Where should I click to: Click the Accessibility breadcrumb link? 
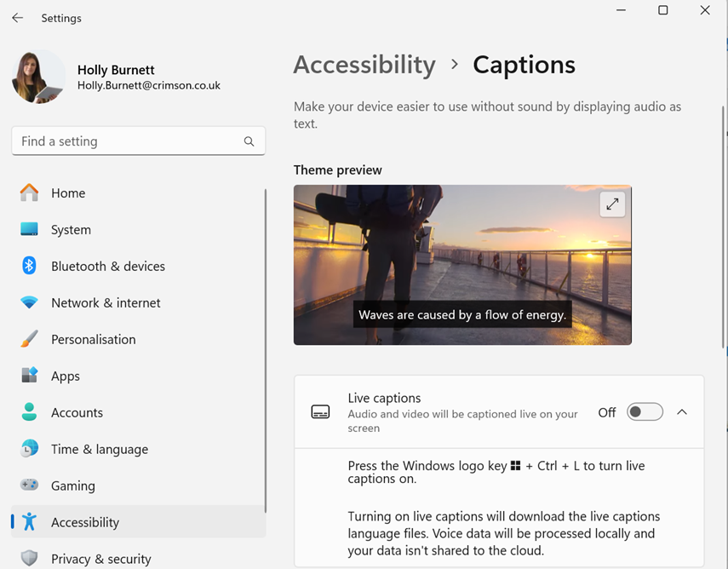click(364, 65)
